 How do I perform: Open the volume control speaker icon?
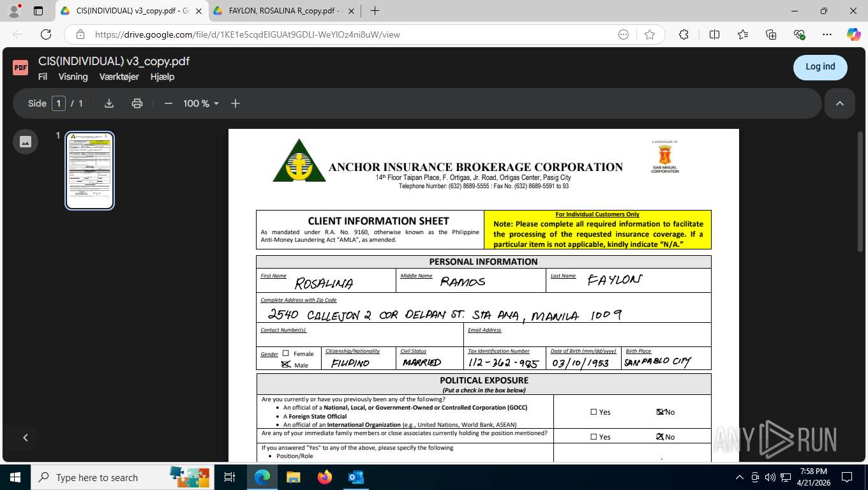[x=770, y=477]
